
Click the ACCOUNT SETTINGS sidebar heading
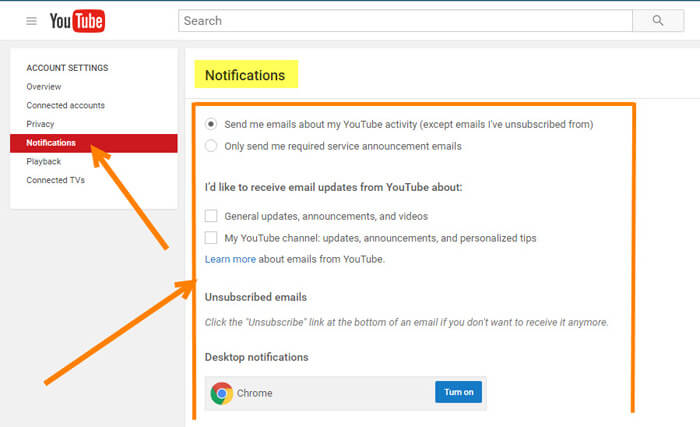pos(67,68)
